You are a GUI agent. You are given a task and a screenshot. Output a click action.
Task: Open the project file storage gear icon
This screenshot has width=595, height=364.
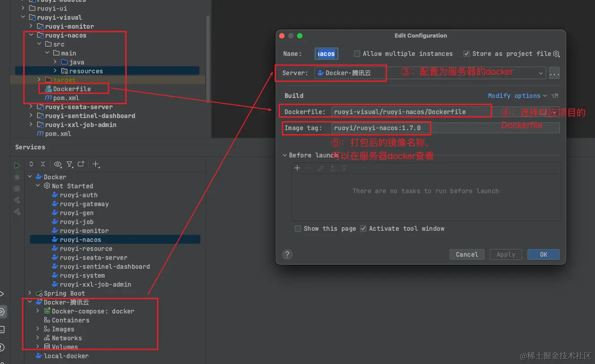(557, 54)
